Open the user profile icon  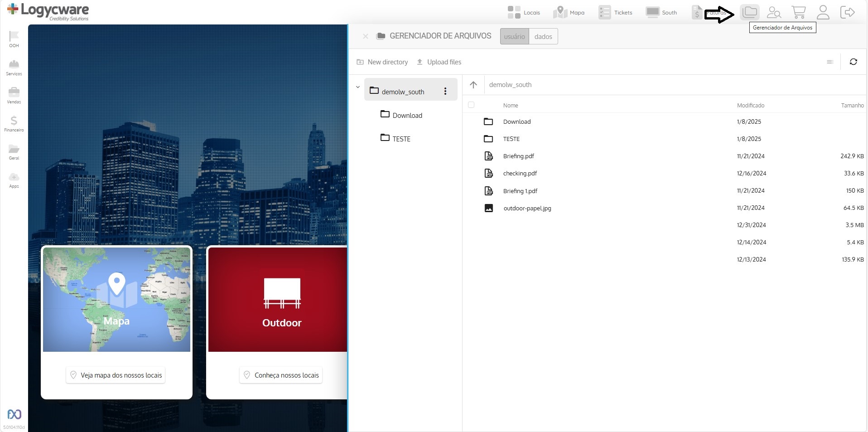tap(823, 12)
